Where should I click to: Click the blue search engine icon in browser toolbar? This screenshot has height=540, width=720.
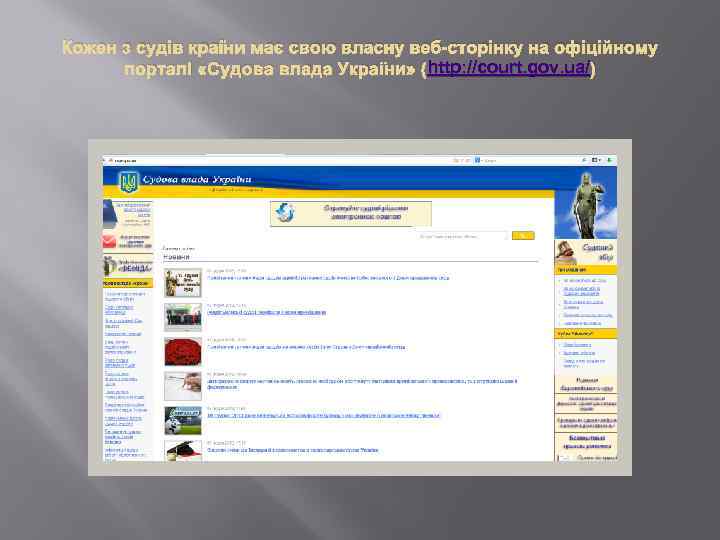[x=477, y=160]
